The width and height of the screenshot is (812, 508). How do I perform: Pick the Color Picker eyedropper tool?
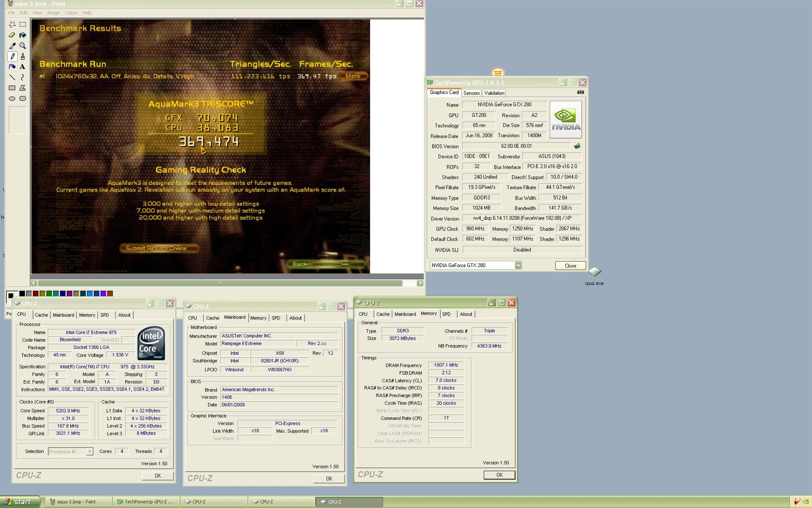[x=12, y=46]
